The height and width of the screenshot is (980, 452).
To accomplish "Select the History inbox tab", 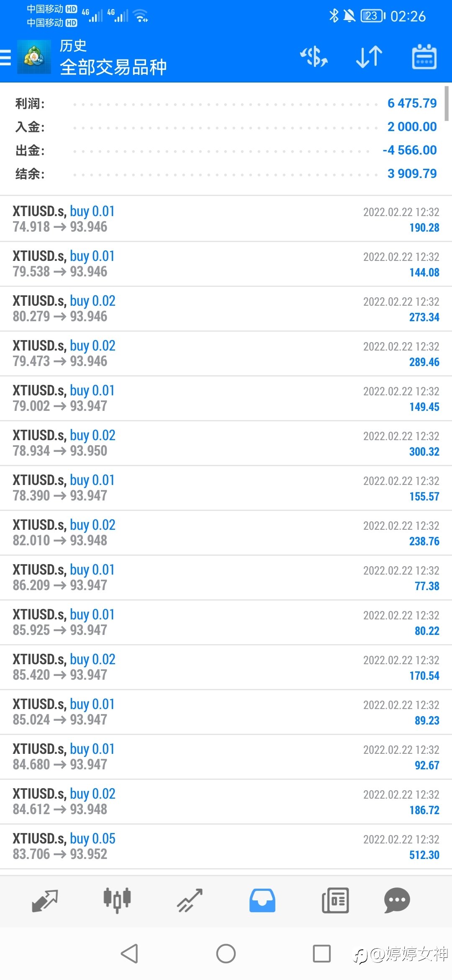I will pyautogui.click(x=262, y=900).
